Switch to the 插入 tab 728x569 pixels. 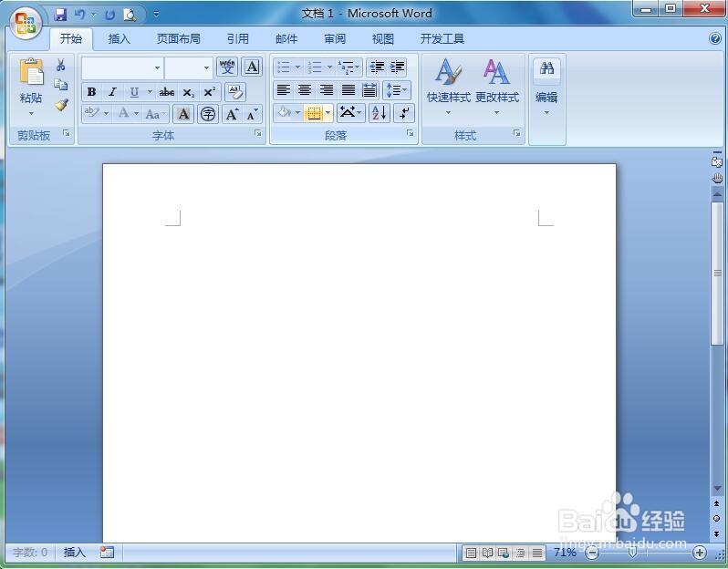[x=119, y=39]
